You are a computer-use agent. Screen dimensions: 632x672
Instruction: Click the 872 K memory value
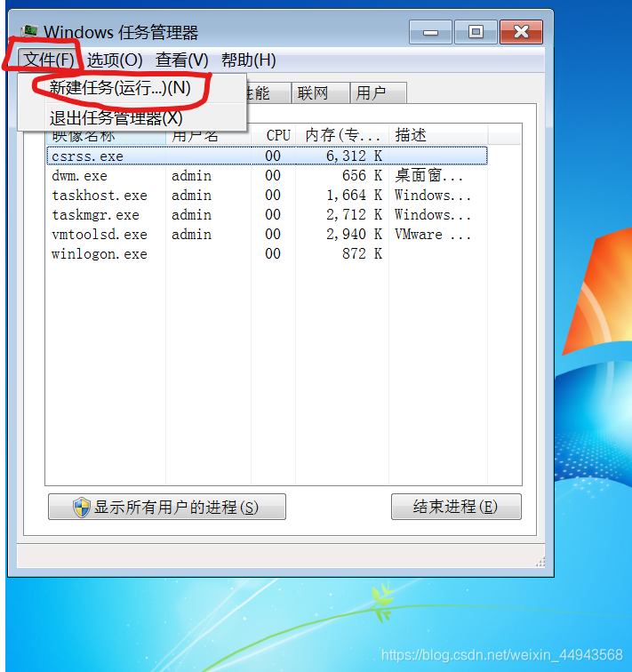pos(362,253)
